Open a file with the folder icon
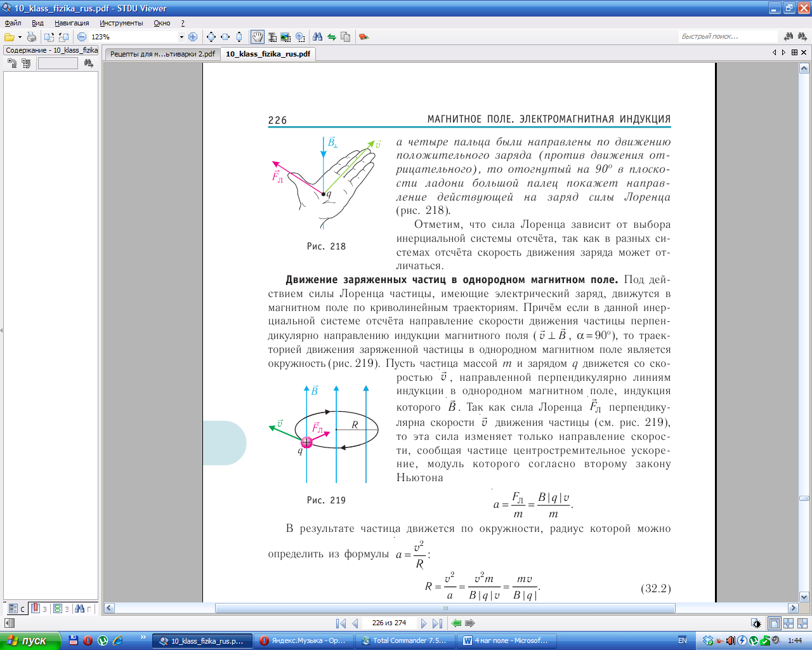812x650 pixels. point(9,37)
